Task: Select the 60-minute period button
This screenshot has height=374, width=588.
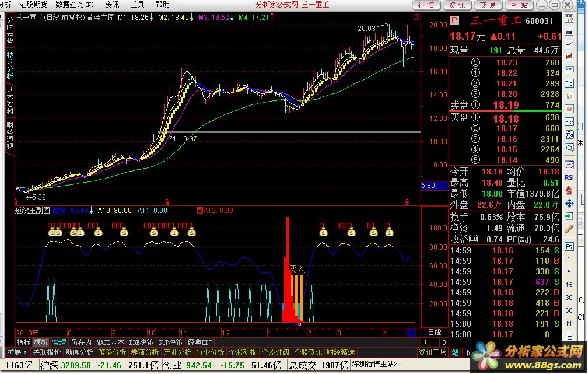Action: [569, 310]
